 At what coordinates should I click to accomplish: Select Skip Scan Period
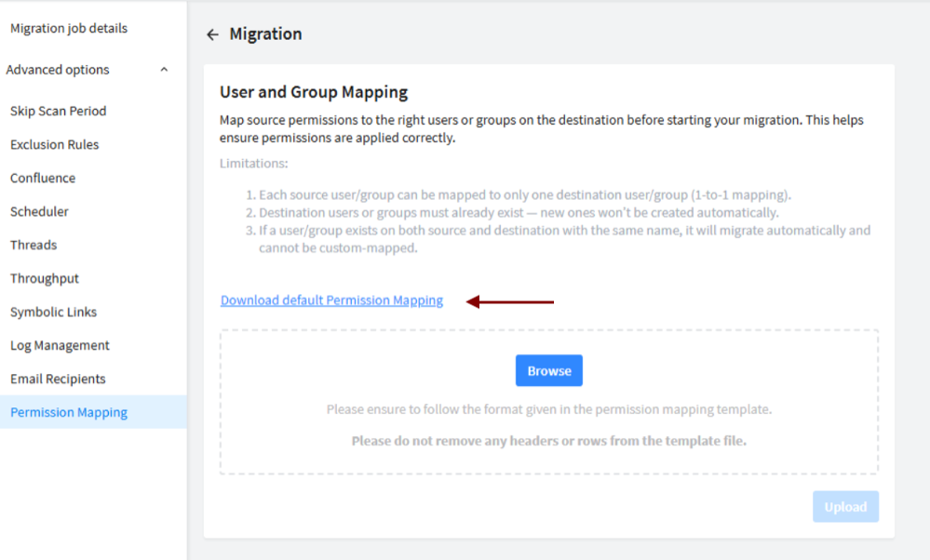click(x=58, y=111)
